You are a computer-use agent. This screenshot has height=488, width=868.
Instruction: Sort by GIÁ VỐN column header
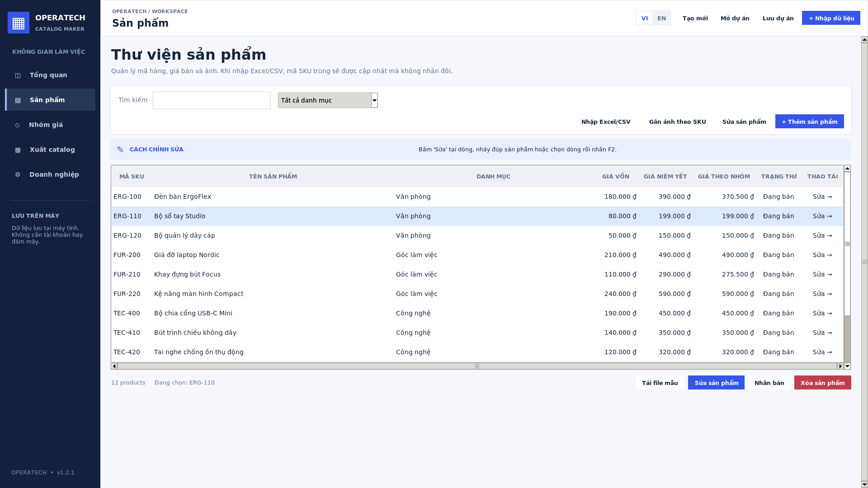(615, 176)
